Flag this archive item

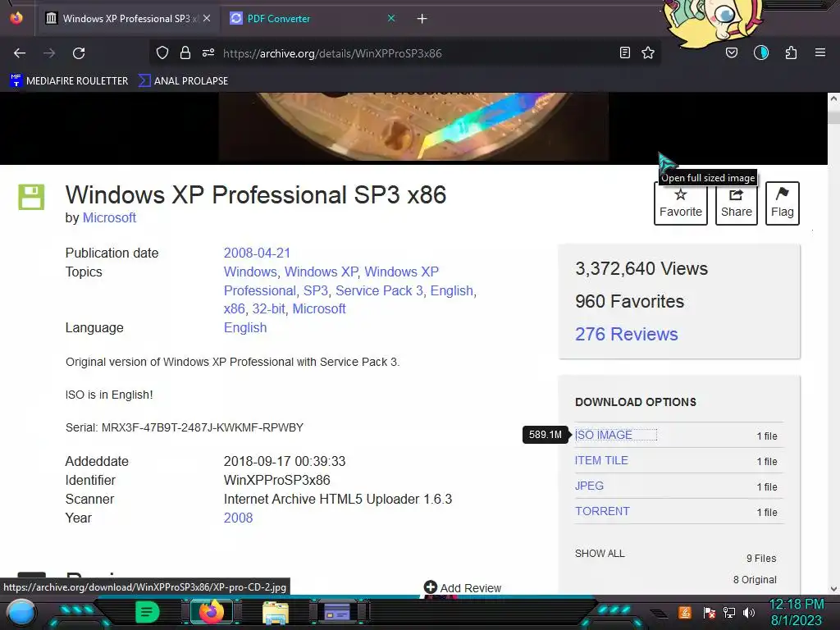coord(782,203)
